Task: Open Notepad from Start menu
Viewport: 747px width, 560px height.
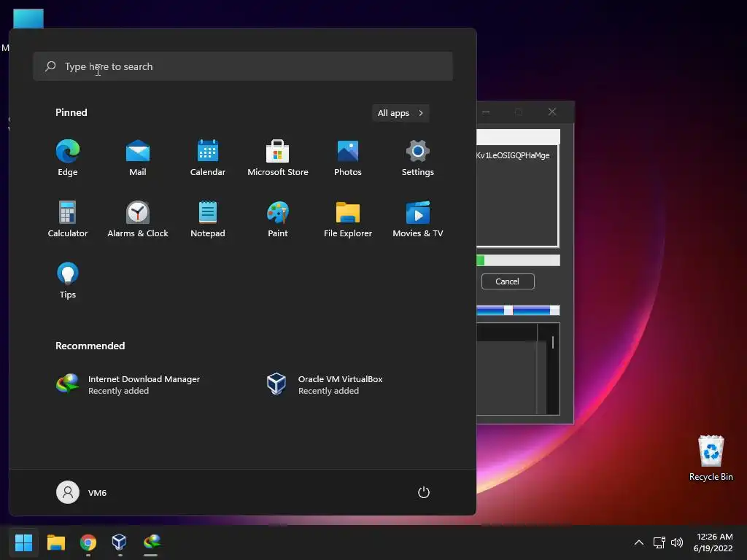Action: [x=208, y=219]
